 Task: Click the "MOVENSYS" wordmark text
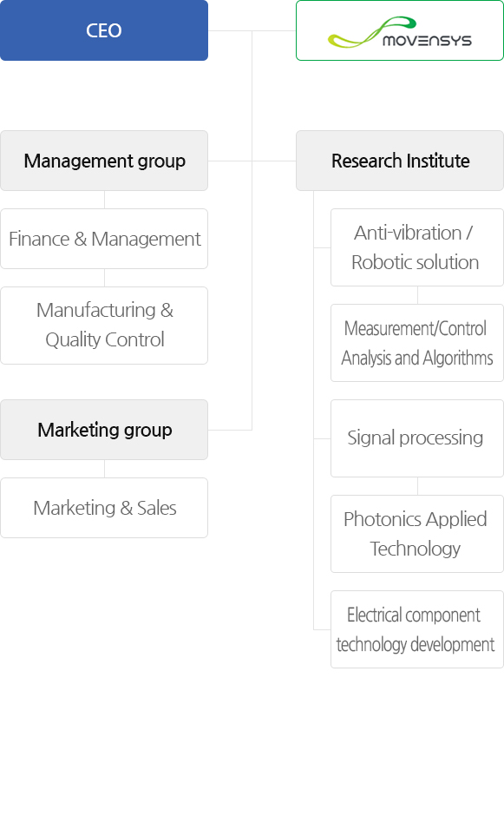click(x=427, y=41)
